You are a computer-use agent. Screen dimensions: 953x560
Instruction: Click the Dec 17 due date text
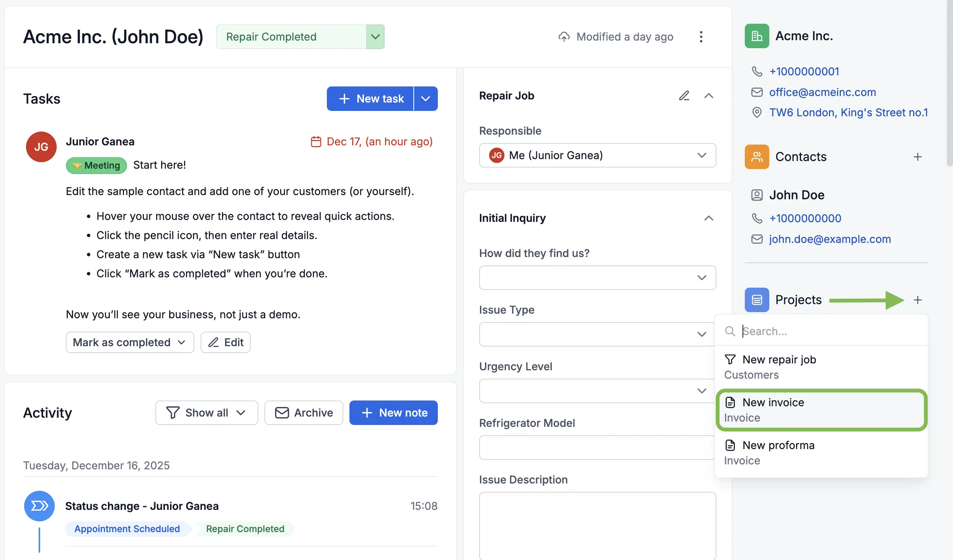coord(380,142)
